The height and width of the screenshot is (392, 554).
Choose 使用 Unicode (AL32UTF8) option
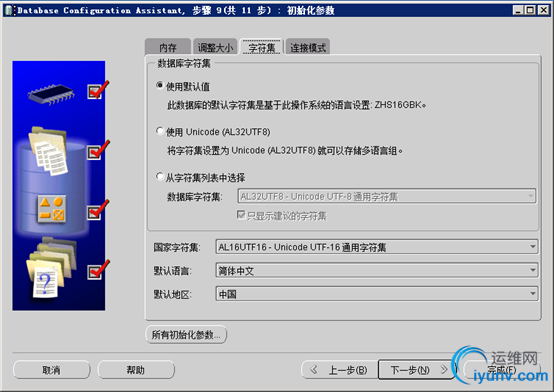(x=160, y=131)
